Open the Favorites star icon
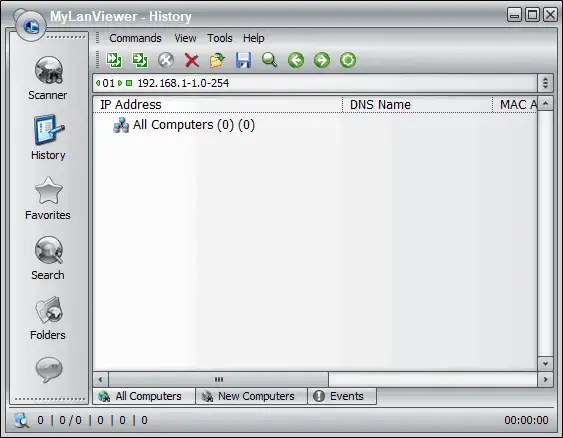563x438 pixels. pyautogui.click(x=48, y=190)
